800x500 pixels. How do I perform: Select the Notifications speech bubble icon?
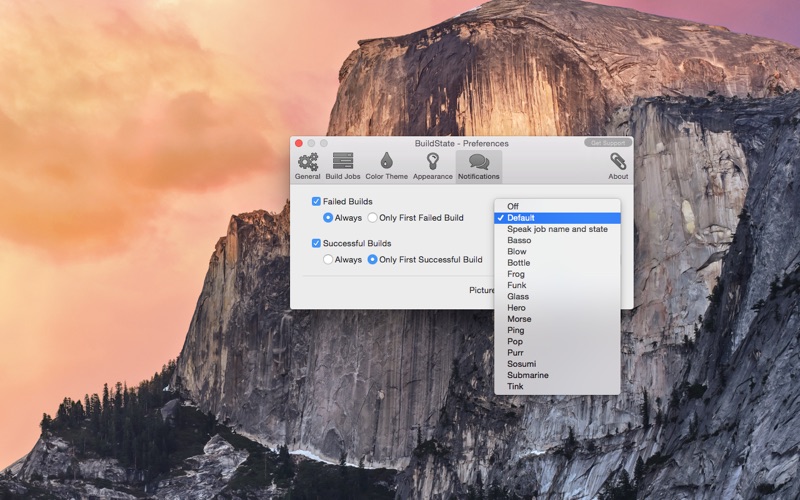tap(479, 165)
